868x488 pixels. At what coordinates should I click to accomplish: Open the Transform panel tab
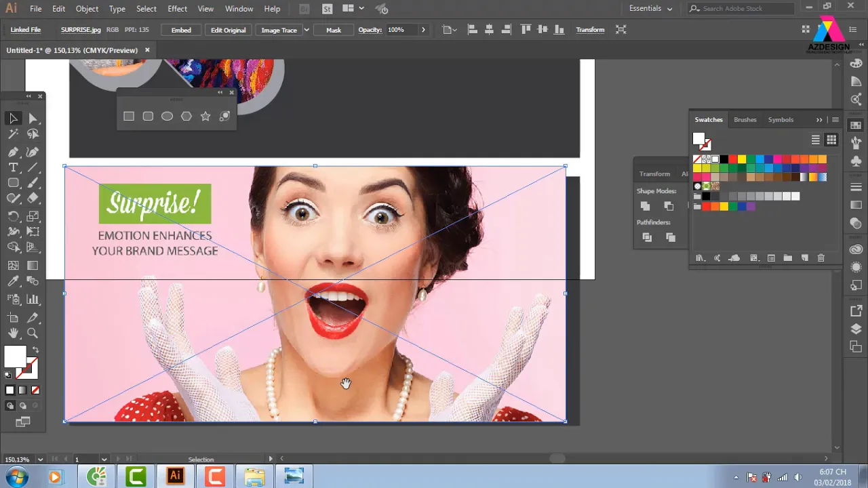pyautogui.click(x=654, y=174)
